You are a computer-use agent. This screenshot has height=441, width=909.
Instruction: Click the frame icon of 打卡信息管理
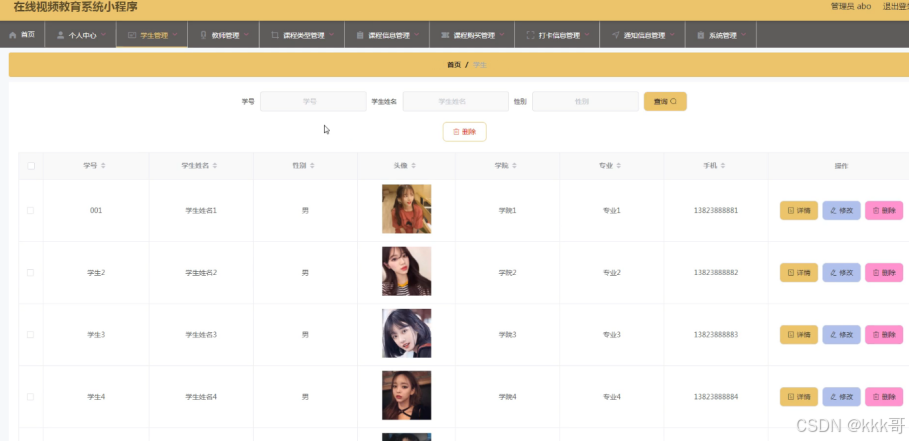tap(530, 35)
